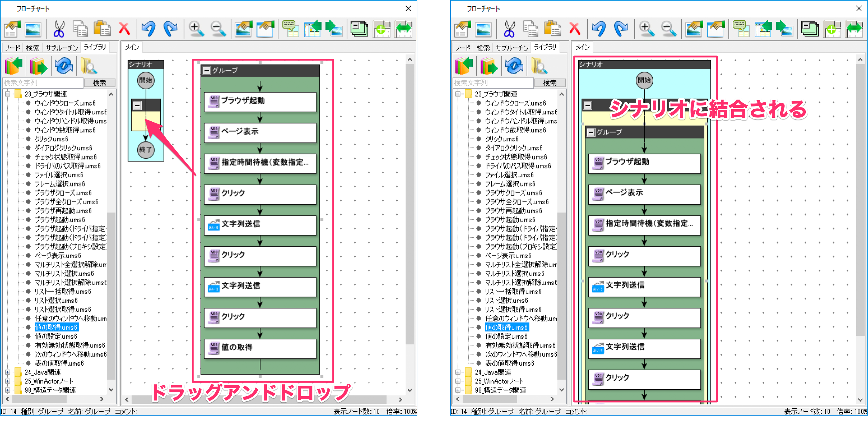
Task: Click the zoom in magnifier in left window toolbar
Action: 196,29
